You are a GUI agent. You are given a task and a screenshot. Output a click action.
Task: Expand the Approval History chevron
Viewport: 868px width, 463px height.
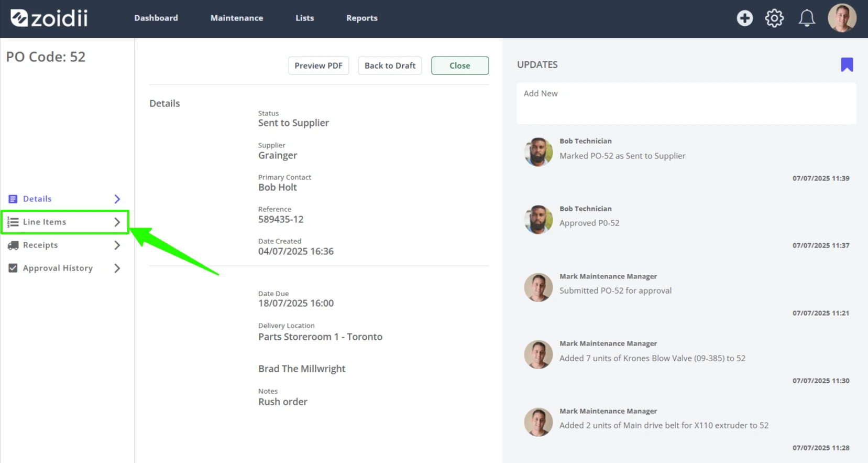[117, 268]
